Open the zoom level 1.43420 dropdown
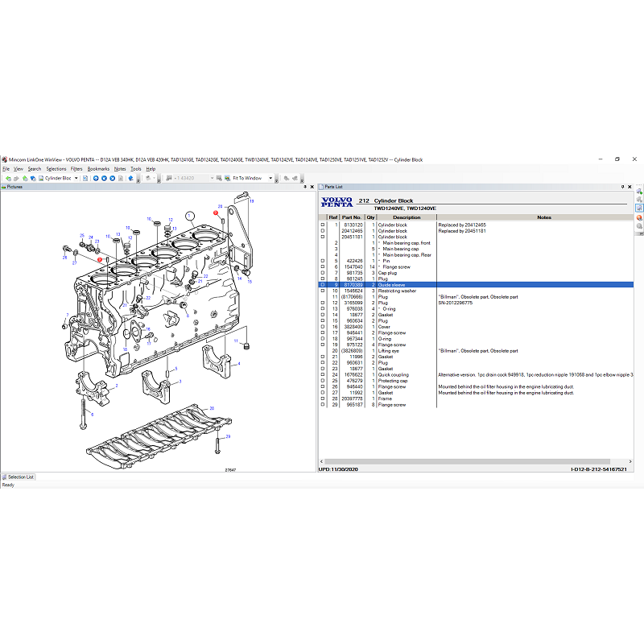The image size is (644, 644). [x=212, y=179]
